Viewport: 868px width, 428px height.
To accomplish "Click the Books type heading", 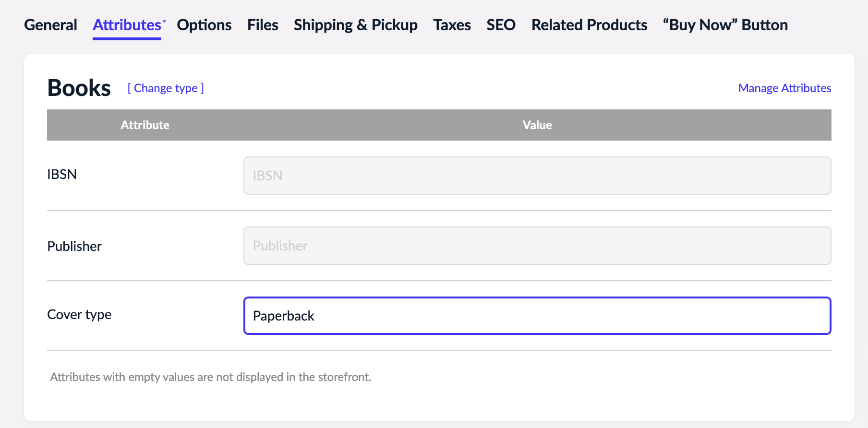I will click(78, 87).
